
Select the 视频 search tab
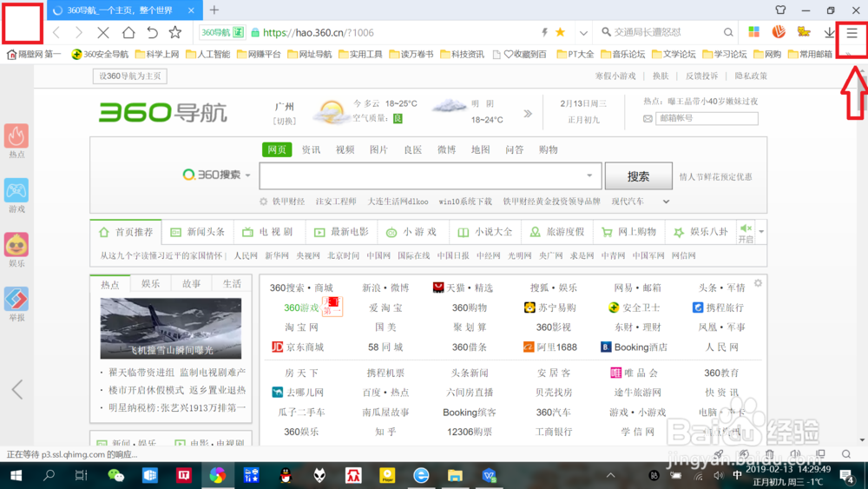click(345, 149)
